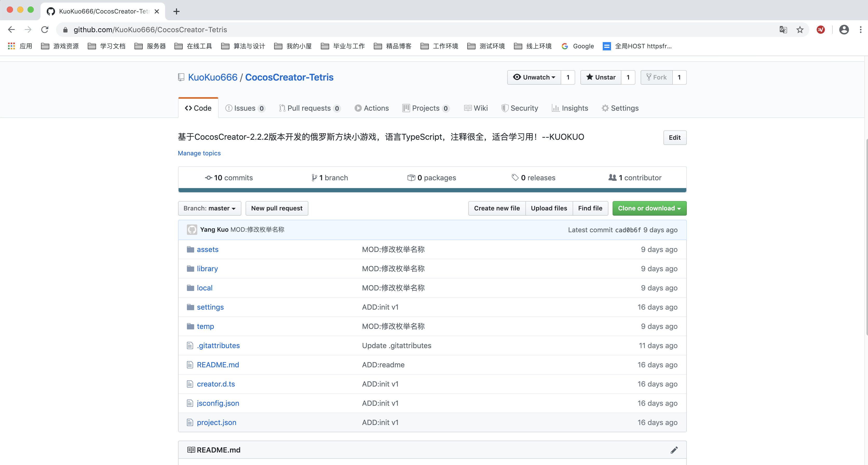Open the Actions tab
This screenshot has width=868, height=465.
[x=372, y=108]
